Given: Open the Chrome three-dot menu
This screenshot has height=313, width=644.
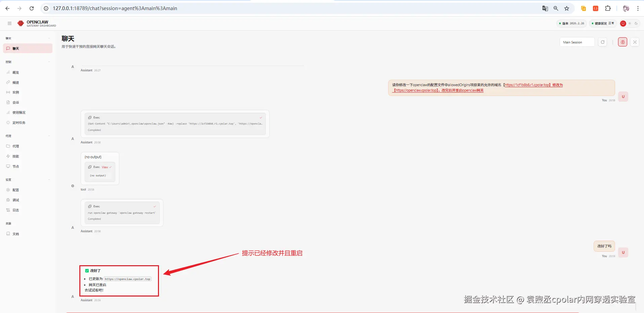Looking at the screenshot, I should (638, 8).
